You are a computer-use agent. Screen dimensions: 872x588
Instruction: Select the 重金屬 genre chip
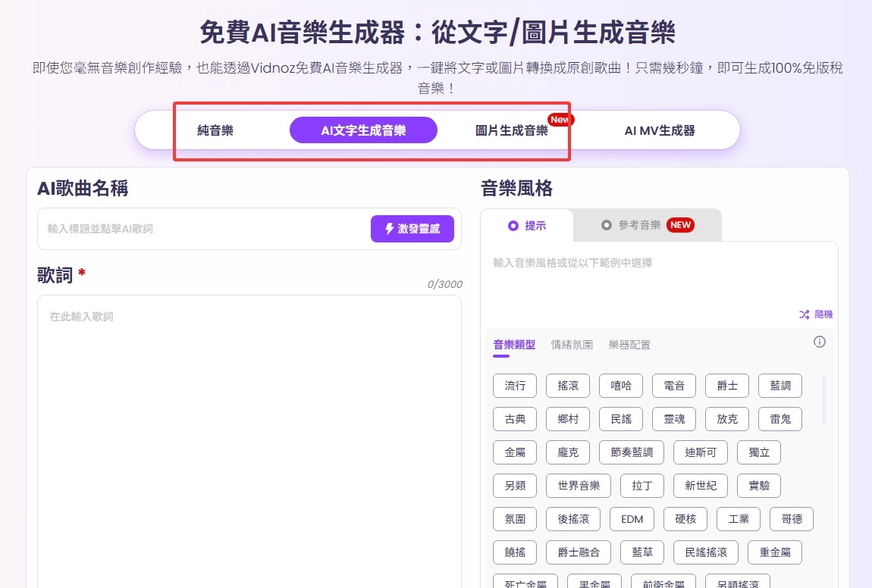tap(774, 552)
